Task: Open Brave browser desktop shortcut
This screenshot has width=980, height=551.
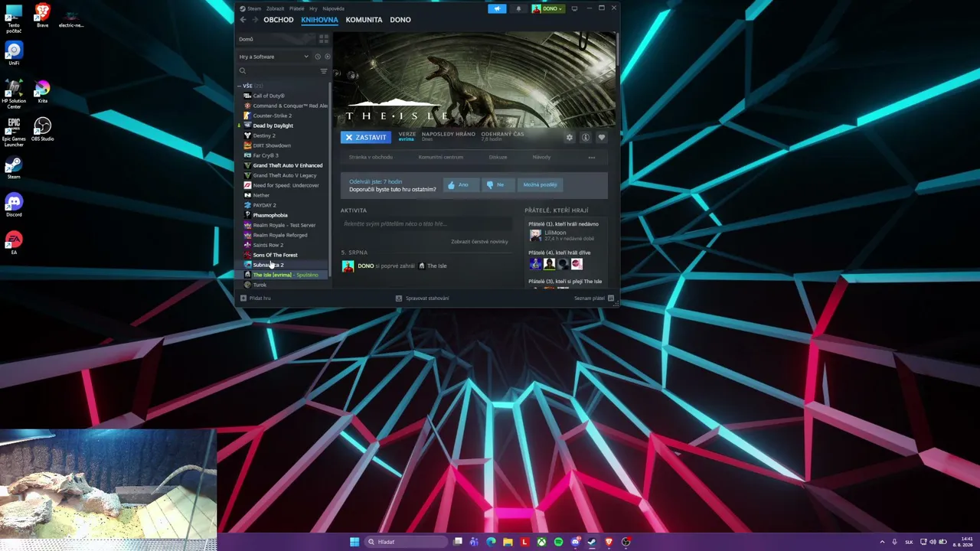Action: (x=42, y=15)
